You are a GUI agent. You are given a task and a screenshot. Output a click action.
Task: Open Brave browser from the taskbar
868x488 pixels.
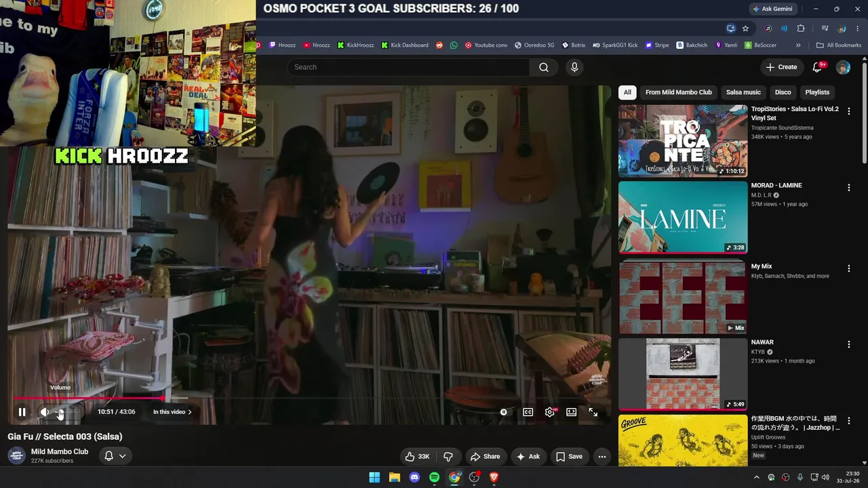point(494,477)
